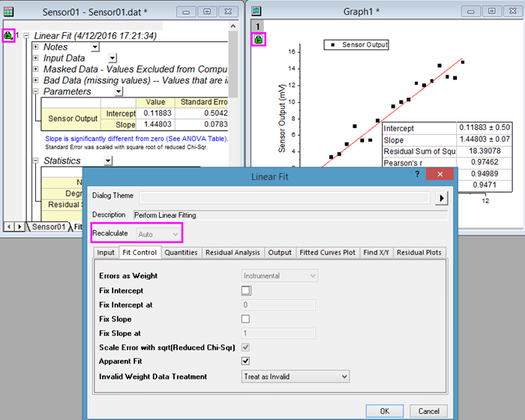Expand the Notes tree node

[35, 47]
